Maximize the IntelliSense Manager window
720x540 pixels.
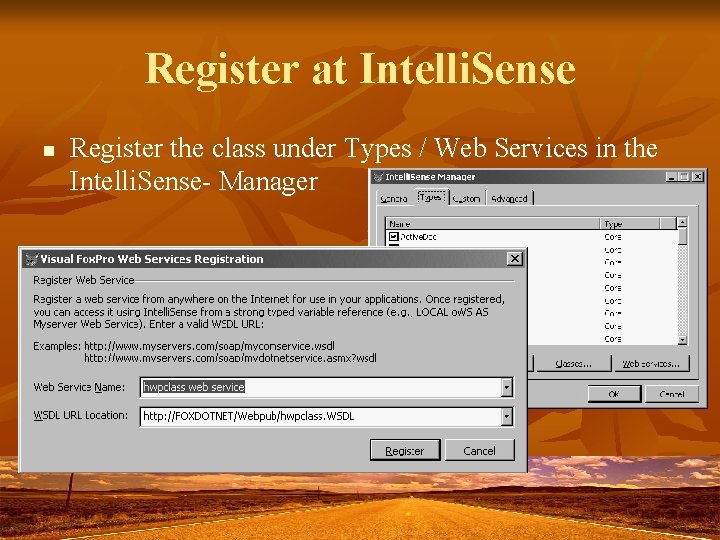[684, 177]
